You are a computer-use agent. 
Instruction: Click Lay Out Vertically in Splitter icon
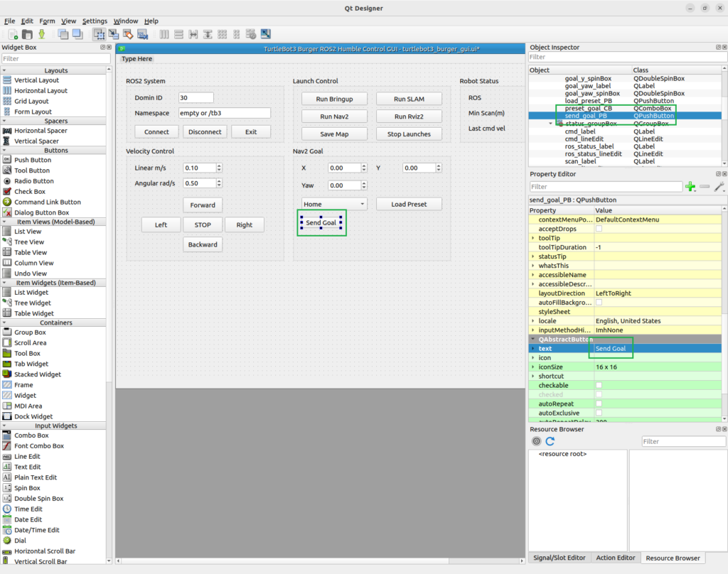208,34
